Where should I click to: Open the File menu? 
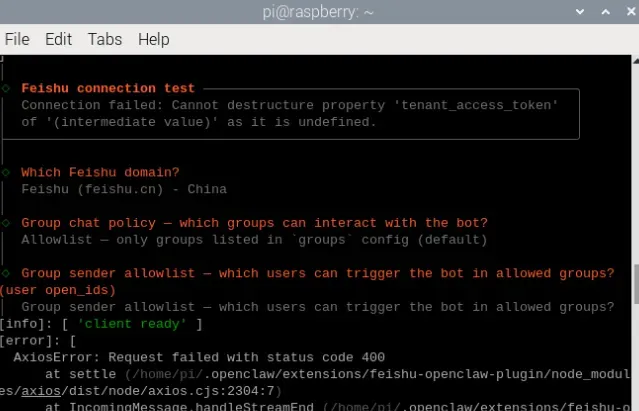[x=17, y=39]
